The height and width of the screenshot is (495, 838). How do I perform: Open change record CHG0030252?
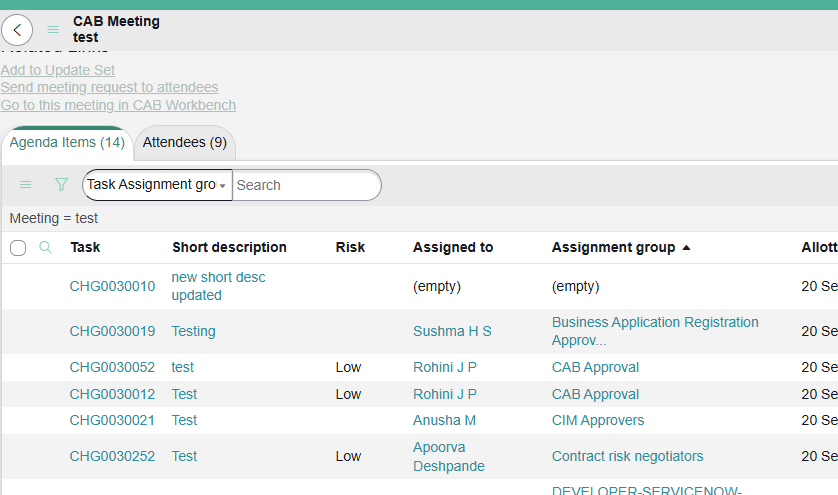tap(112, 457)
